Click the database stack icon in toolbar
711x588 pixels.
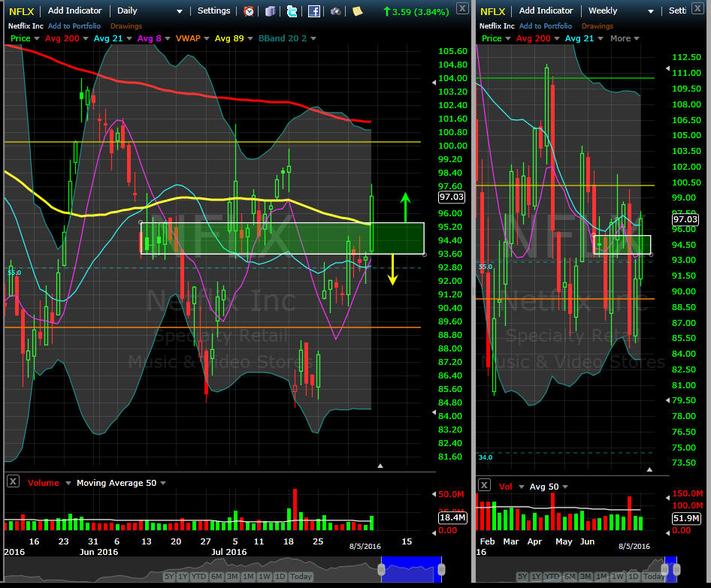pos(270,11)
